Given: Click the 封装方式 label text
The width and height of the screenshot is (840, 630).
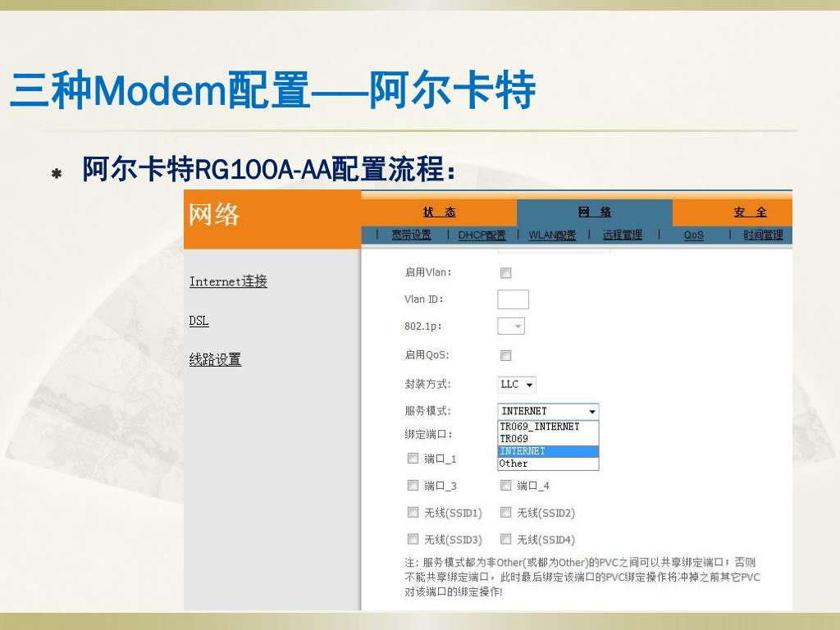Looking at the screenshot, I should (x=427, y=384).
